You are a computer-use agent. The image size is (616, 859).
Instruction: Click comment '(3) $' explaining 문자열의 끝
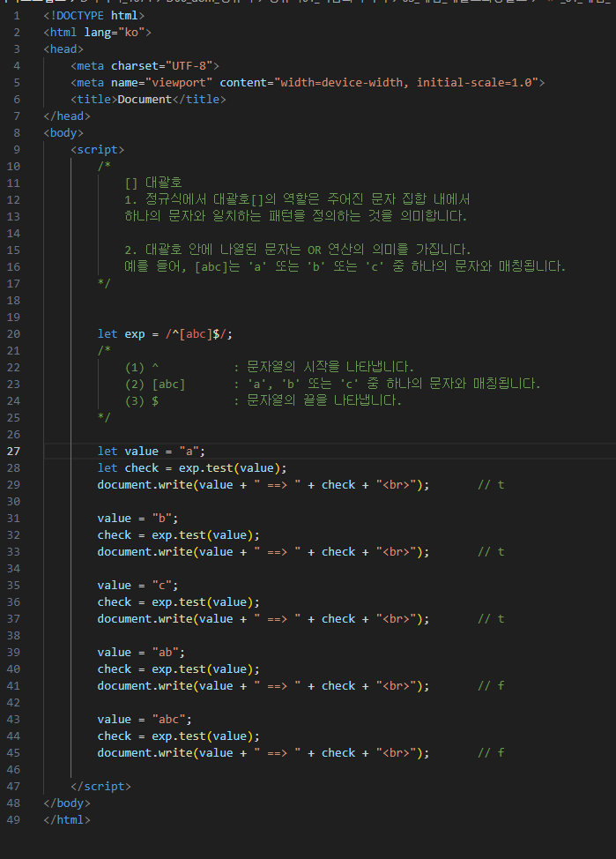(x=263, y=401)
